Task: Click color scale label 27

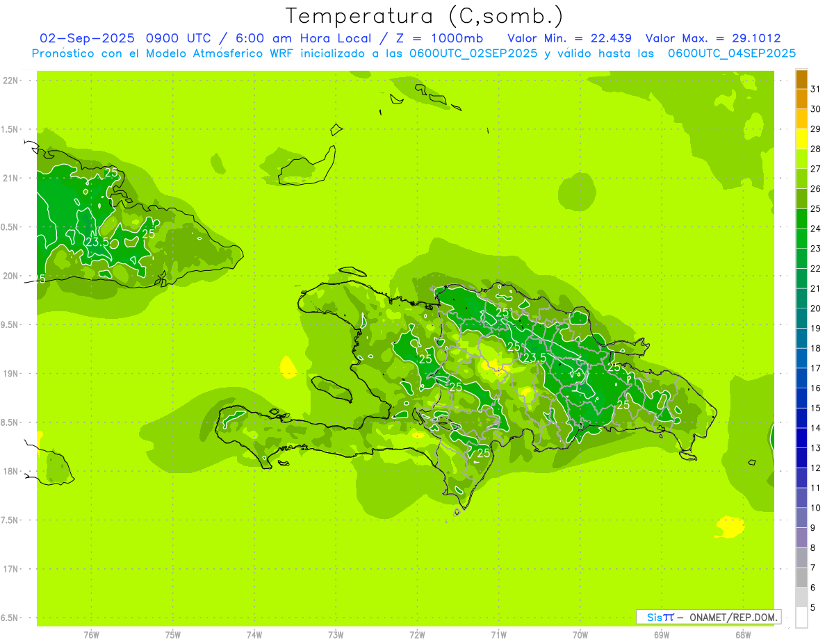Action: 815,169
